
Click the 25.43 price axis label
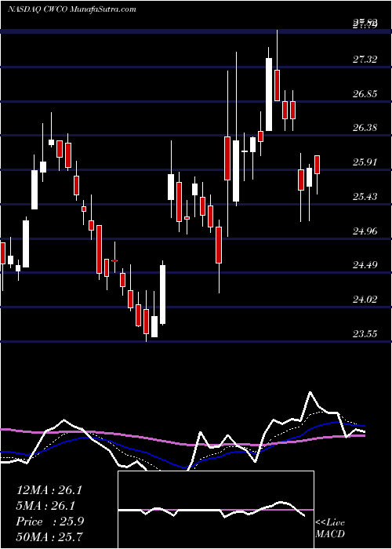pos(365,196)
